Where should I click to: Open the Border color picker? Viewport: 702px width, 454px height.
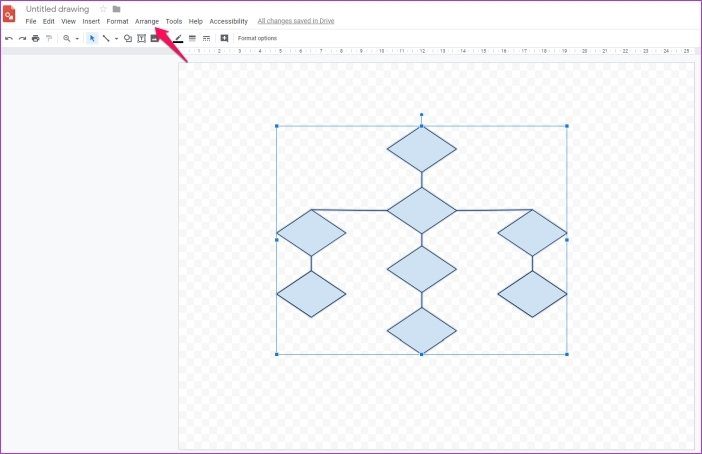pos(178,39)
